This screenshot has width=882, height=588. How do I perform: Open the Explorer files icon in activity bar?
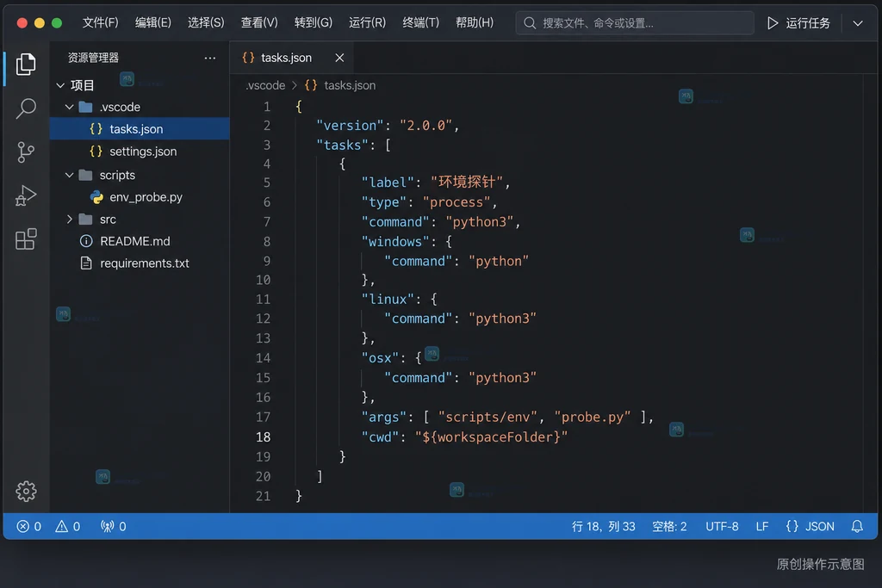click(x=25, y=64)
